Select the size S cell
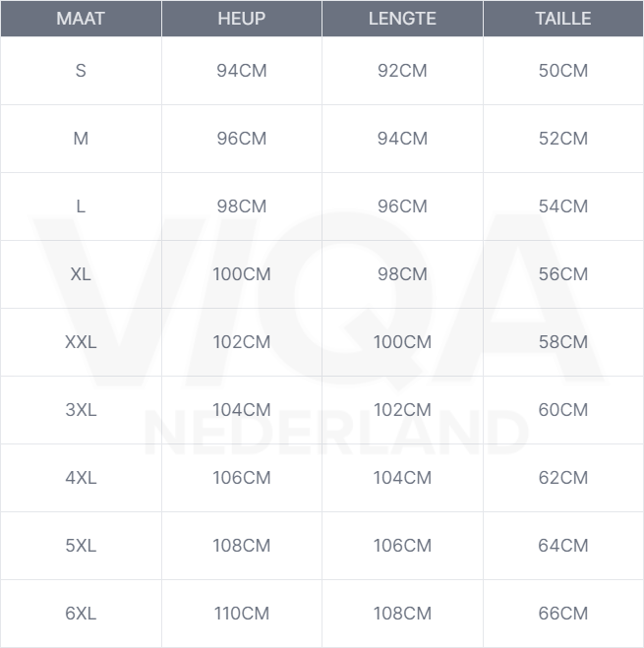644x648 pixels. coord(81,71)
